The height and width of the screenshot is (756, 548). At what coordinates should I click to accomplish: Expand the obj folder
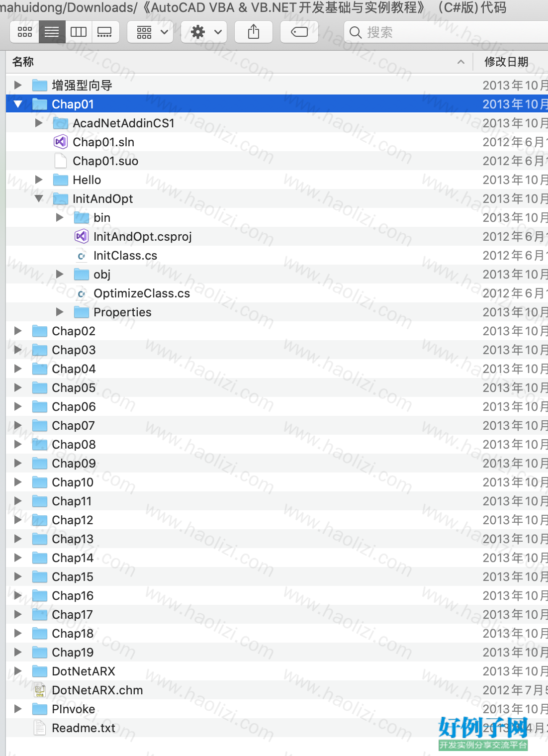[x=60, y=274]
